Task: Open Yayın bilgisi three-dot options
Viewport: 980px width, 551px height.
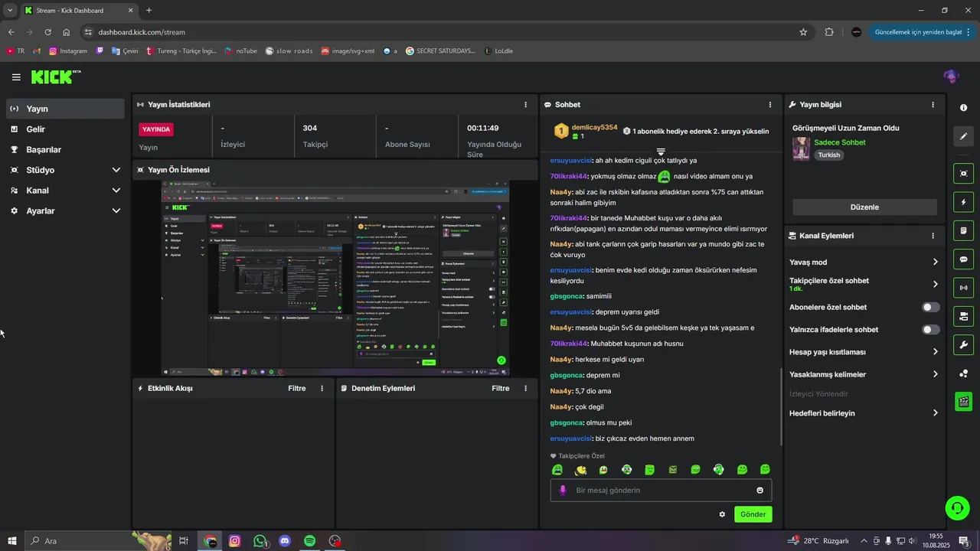Action: (933, 105)
